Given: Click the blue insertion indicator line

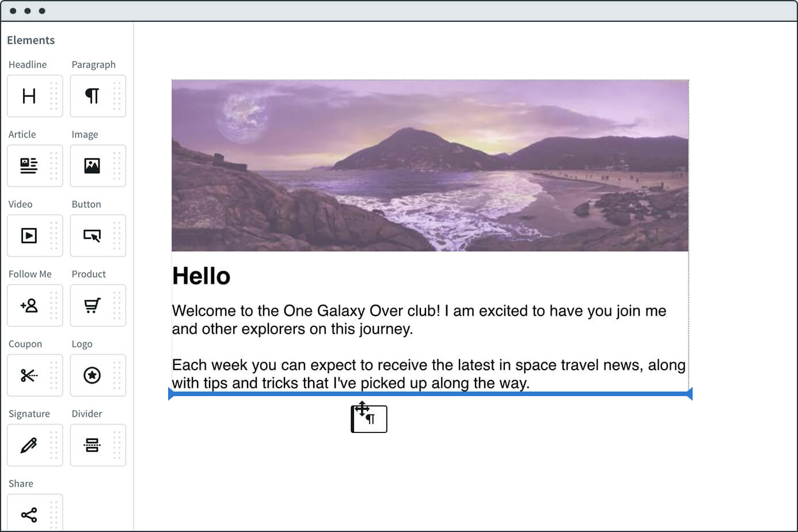Looking at the screenshot, I should (430, 394).
